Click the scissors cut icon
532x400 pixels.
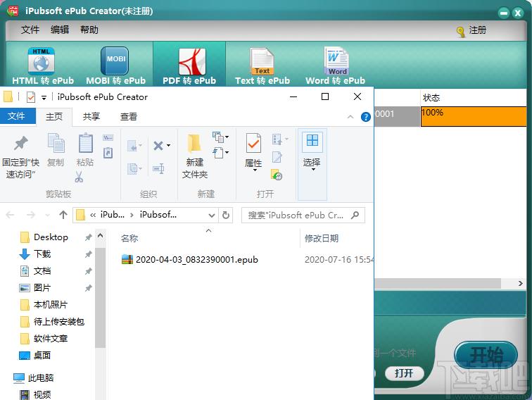click(79, 177)
